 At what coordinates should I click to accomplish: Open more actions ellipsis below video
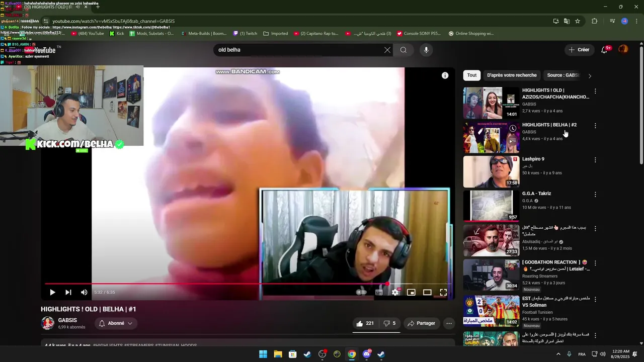click(x=449, y=323)
